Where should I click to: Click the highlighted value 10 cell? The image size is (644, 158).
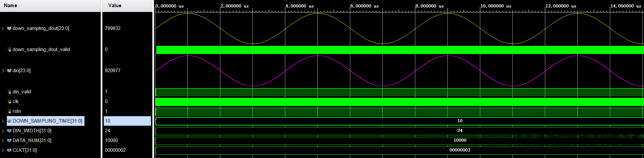[127, 121]
